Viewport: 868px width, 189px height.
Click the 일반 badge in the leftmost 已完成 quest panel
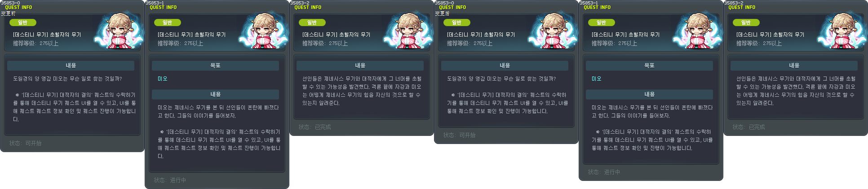pyautogui.click(x=312, y=22)
